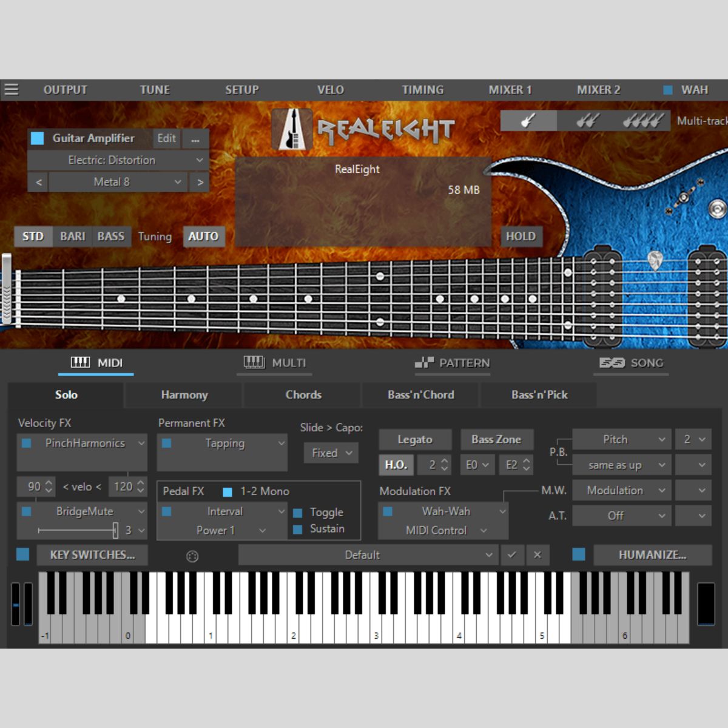
Task: Toggle the Guitar Amplifier enable box
Action: click(38, 138)
